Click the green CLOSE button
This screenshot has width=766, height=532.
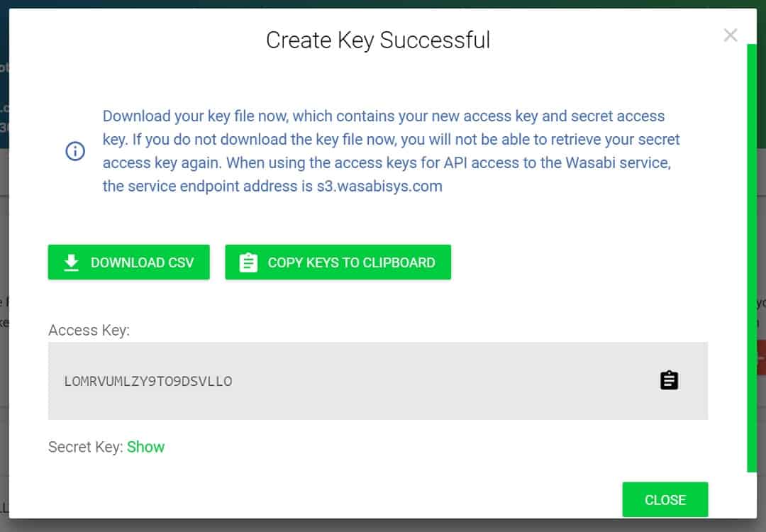pyautogui.click(x=665, y=499)
